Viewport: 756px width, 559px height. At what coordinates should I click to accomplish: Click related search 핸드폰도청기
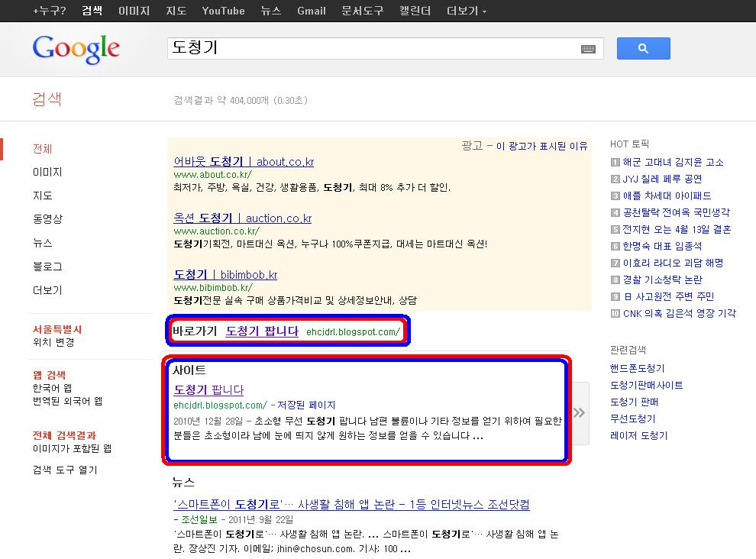(x=637, y=369)
